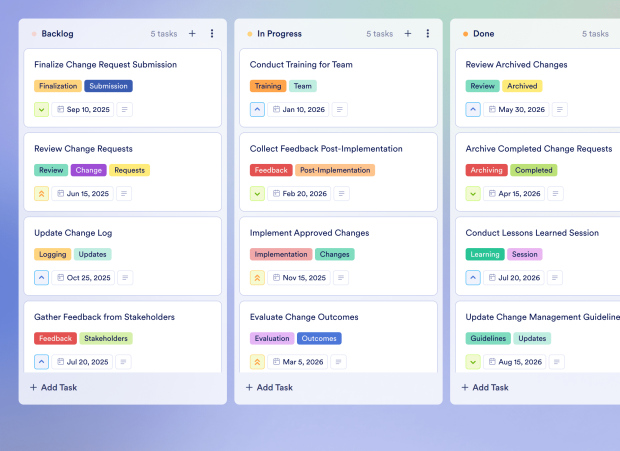This screenshot has height=451, width=620.
Task: Open the In Progress column options menu
Action: pos(428,33)
